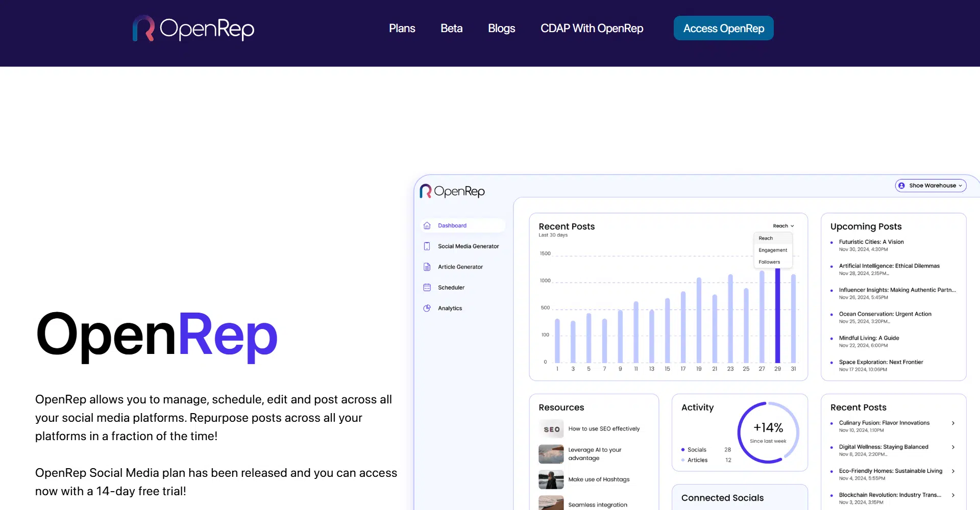Image resolution: width=980 pixels, height=510 pixels.
Task: Expand the Digital Wellness post chevron
Action: click(953, 447)
